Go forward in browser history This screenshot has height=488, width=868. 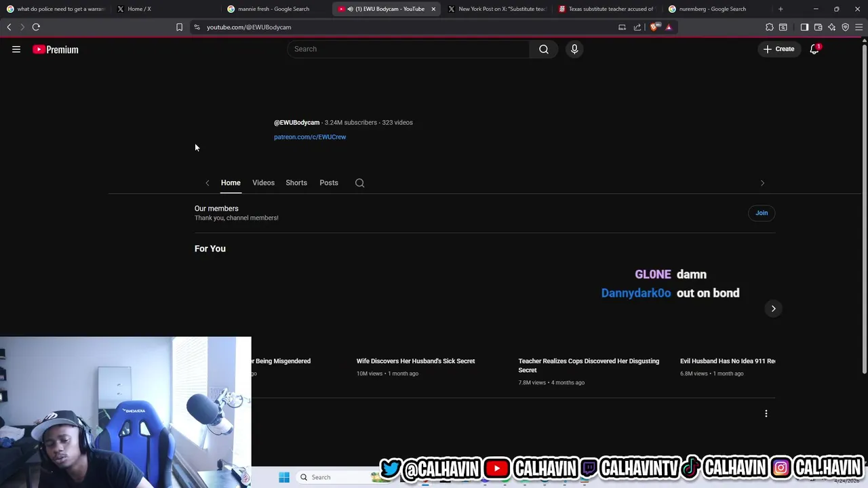click(x=22, y=27)
